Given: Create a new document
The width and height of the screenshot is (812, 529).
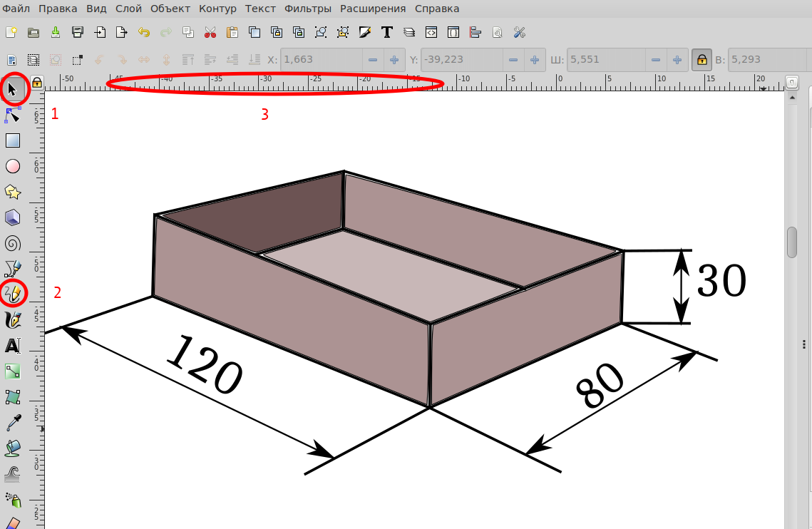Looking at the screenshot, I should [x=11, y=33].
